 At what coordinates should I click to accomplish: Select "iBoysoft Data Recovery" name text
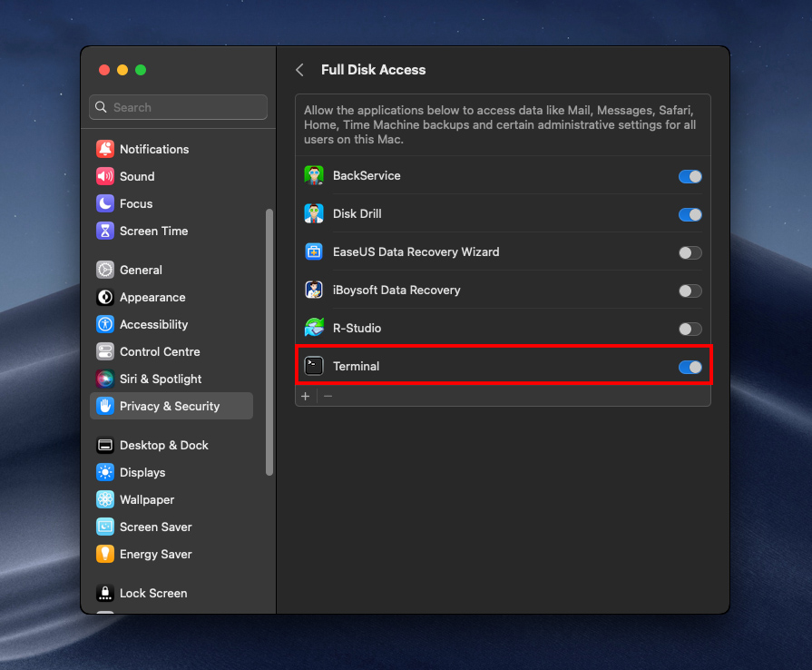click(396, 291)
